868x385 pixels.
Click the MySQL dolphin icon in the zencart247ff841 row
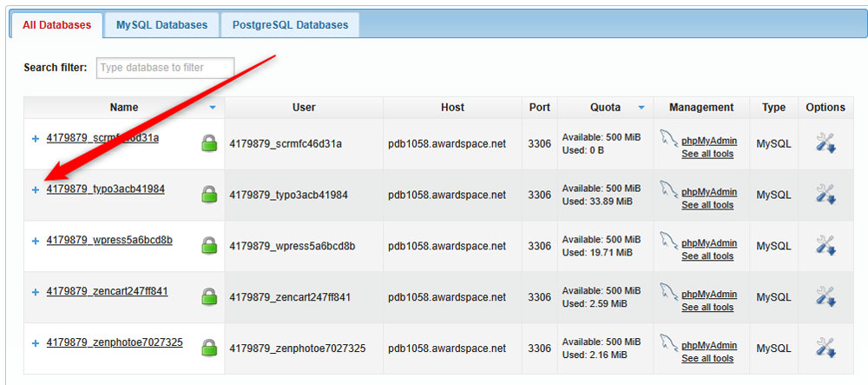(668, 291)
